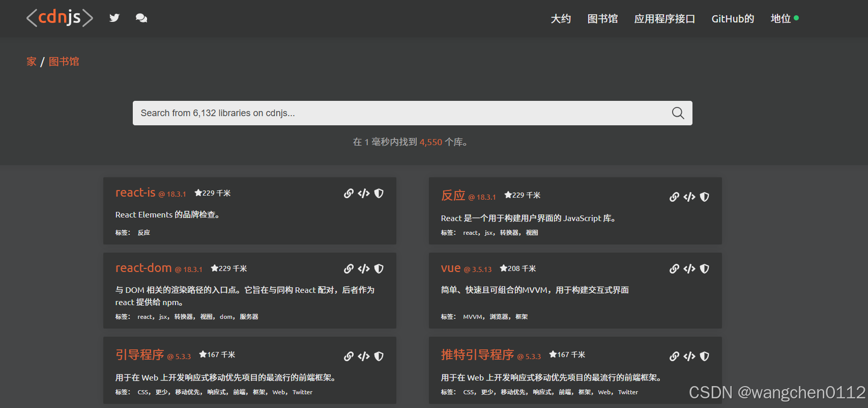Click the cdnjs logo
The width and height of the screenshot is (868, 408).
pos(60,18)
